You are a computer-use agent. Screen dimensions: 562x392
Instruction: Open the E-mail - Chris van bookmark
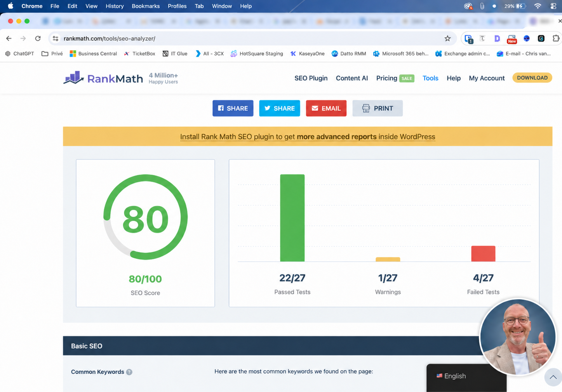pos(524,54)
